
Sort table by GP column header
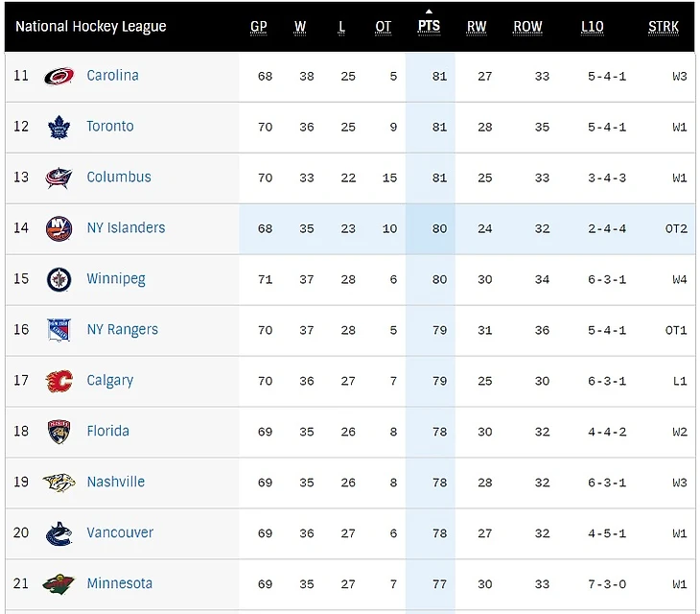[259, 26]
